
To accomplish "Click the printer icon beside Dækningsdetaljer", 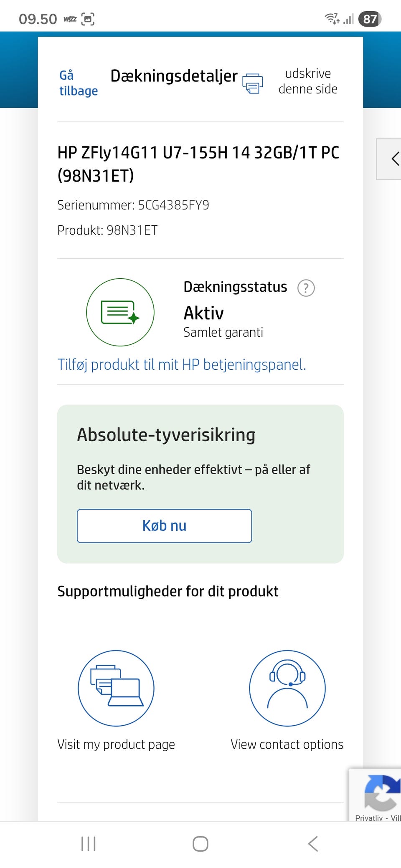I will pos(253,83).
